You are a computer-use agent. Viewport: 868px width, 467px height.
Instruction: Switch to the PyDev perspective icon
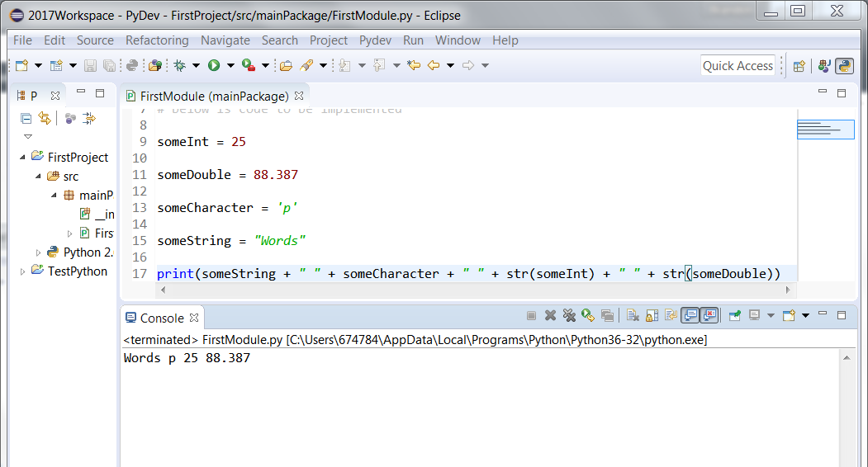point(844,66)
